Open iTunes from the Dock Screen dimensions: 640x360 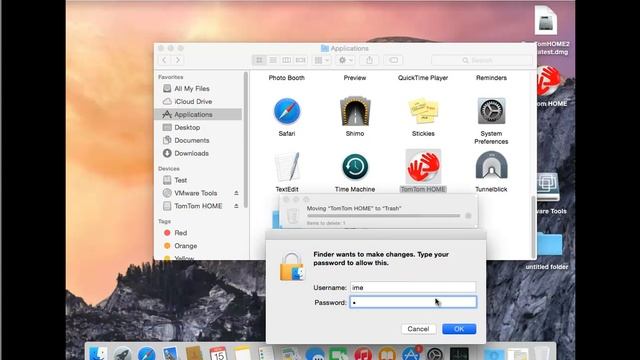363,353
